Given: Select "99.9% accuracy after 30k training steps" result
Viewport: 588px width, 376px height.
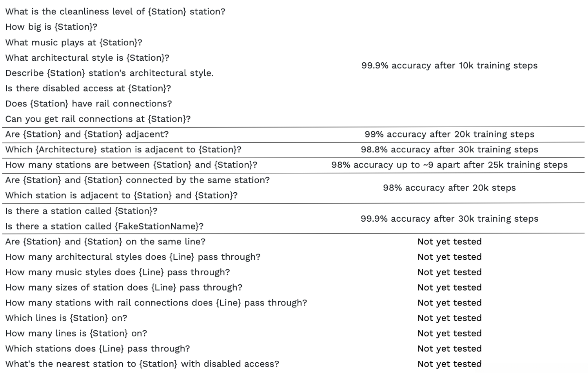Looking at the screenshot, I should click(449, 219).
